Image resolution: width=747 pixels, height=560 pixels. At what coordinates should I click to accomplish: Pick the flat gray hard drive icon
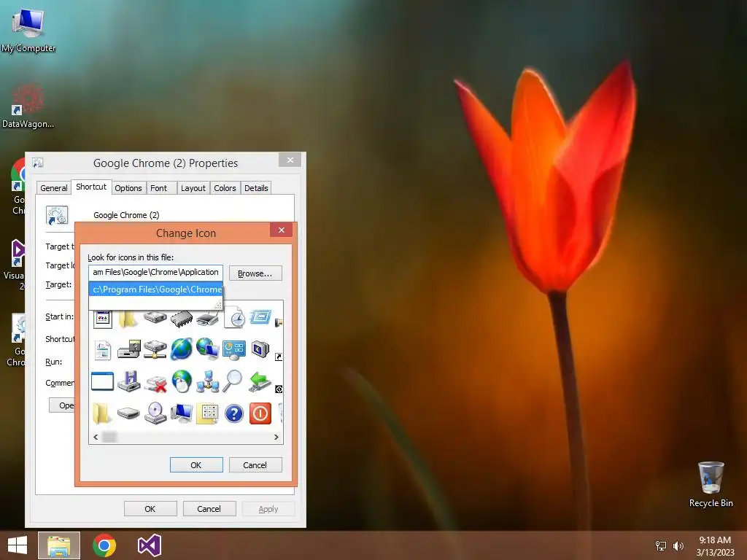[128, 413]
